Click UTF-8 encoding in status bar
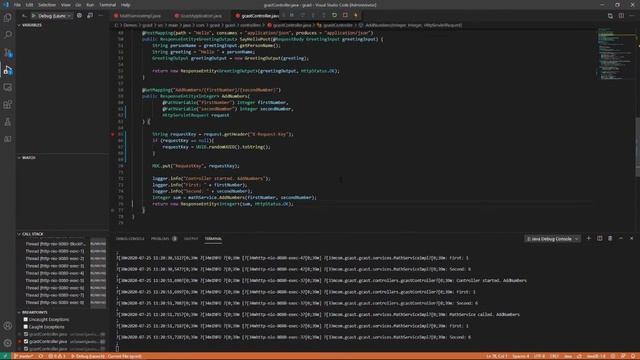 (x=539, y=356)
